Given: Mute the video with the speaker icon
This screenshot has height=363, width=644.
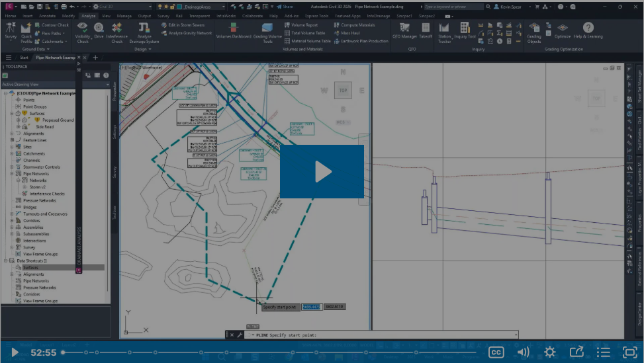Looking at the screenshot, I should [523, 352].
